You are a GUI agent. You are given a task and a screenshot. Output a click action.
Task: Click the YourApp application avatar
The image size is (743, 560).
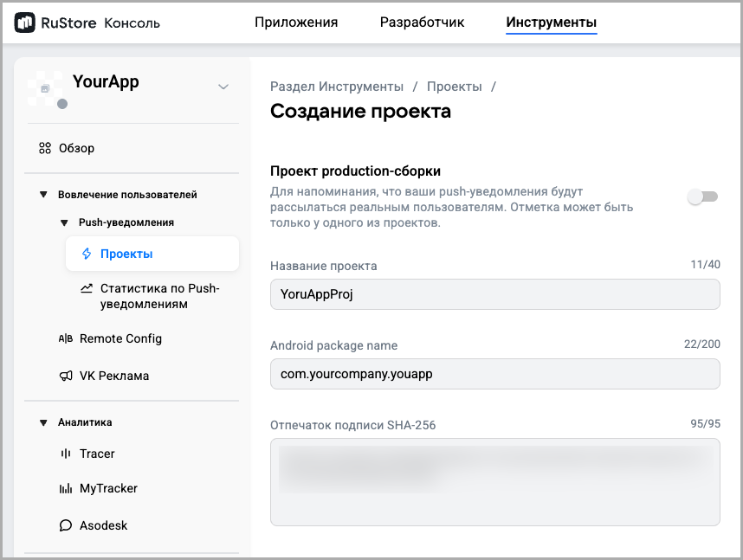point(46,88)
